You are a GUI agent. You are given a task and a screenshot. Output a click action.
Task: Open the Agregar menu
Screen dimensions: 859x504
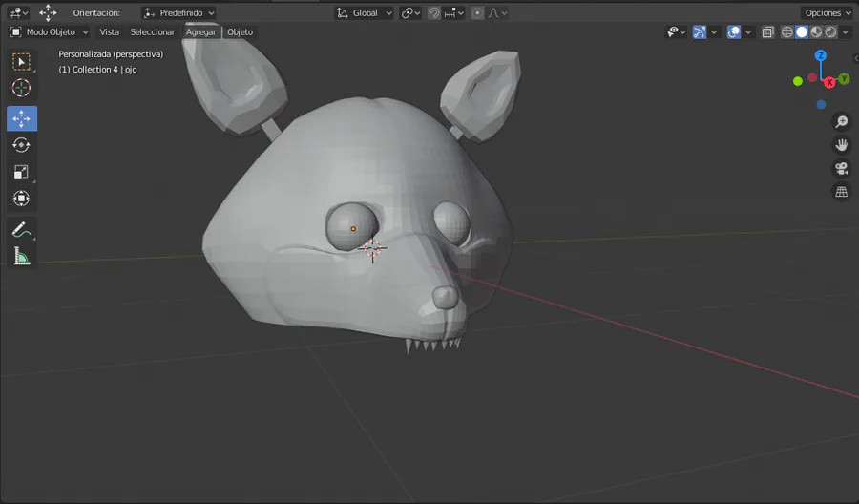coord(200,32)
